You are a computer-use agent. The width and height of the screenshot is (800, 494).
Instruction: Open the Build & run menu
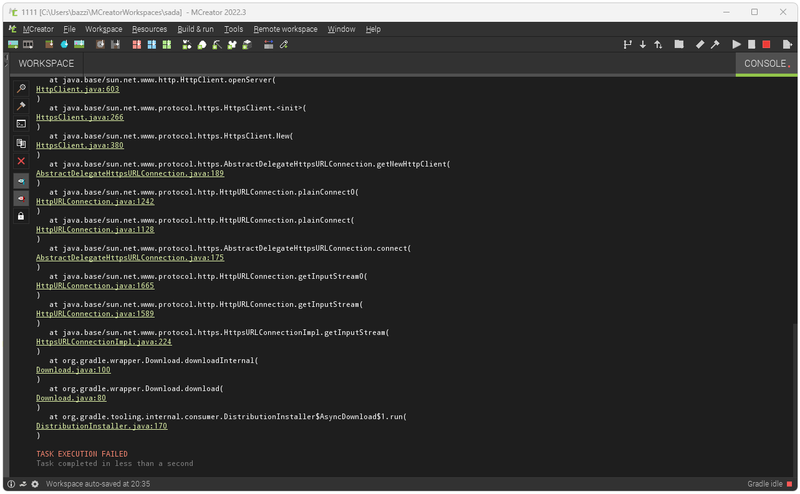[x=195, y=29]
